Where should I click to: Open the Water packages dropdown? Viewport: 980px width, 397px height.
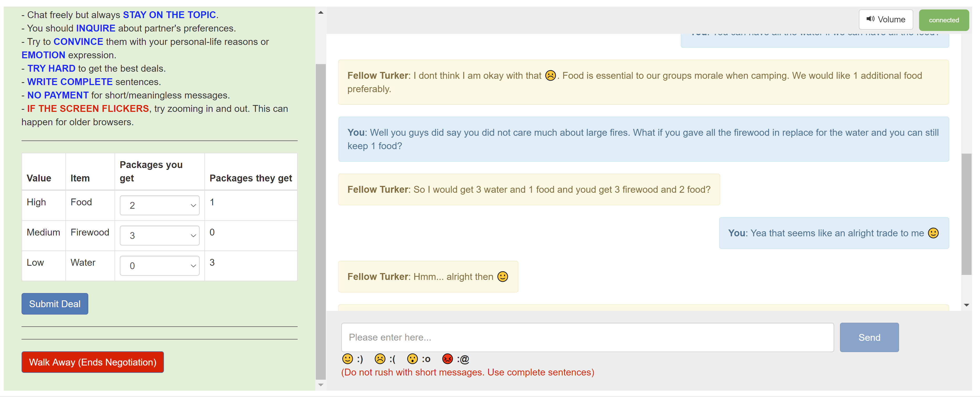click(x=159, y=265)
